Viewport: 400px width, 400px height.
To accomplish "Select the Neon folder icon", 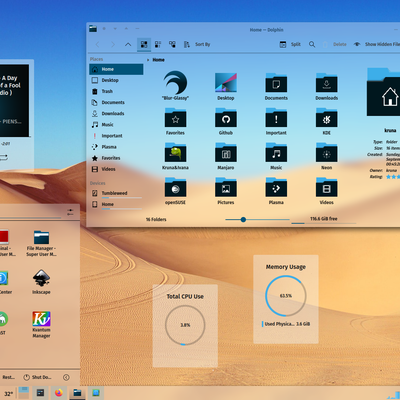I will [327, 152].
